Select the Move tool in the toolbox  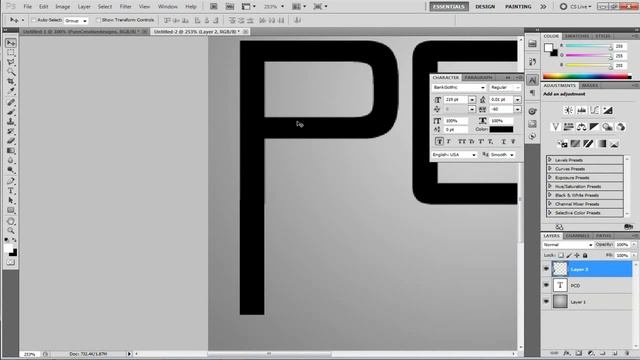[11, 43]
